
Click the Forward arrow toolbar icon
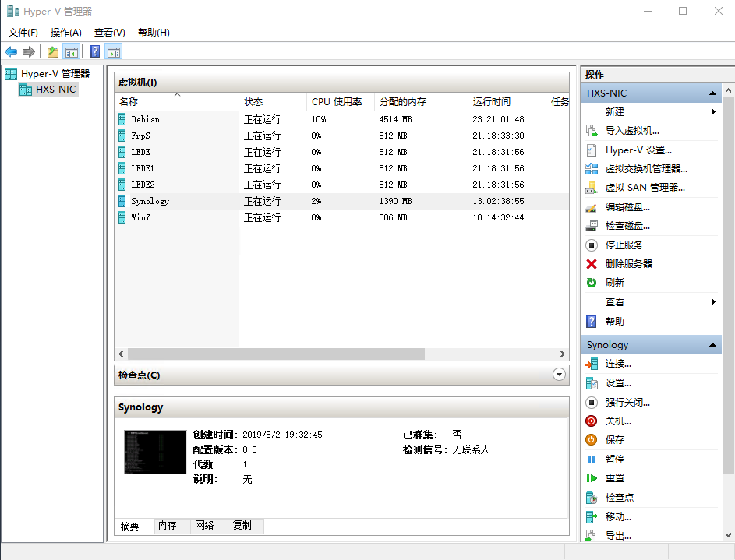(29, 51)
